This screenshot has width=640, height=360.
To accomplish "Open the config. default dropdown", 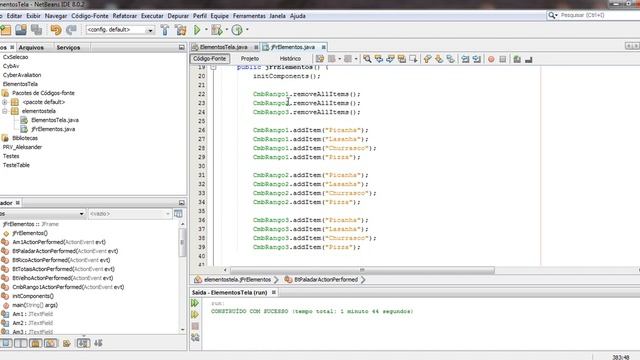I will (x=120, y=30).
